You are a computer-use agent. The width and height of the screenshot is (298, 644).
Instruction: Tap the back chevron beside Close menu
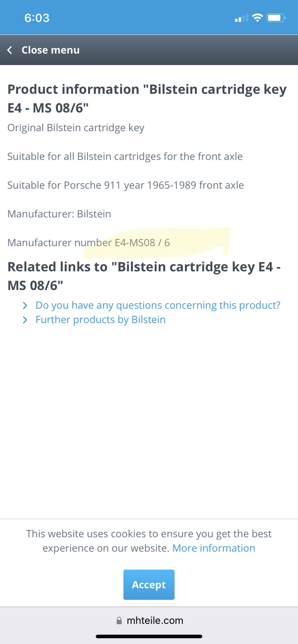pos(10,50)
